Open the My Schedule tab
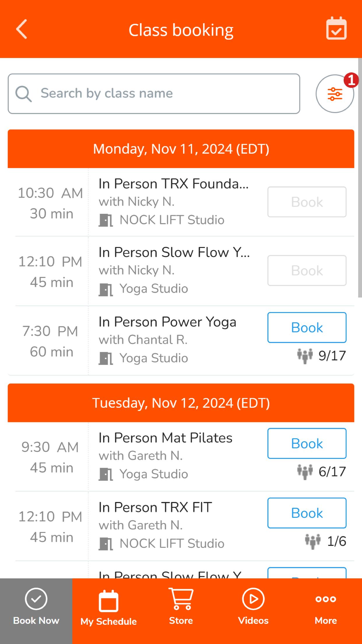The width and height of the screenshot is (362, 644). (x=108, y=611)
